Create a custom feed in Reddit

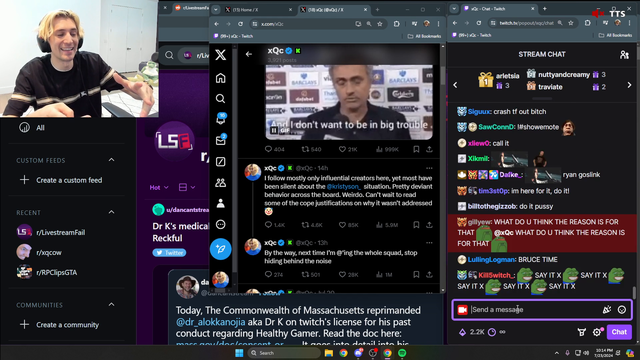click(61, 180)
